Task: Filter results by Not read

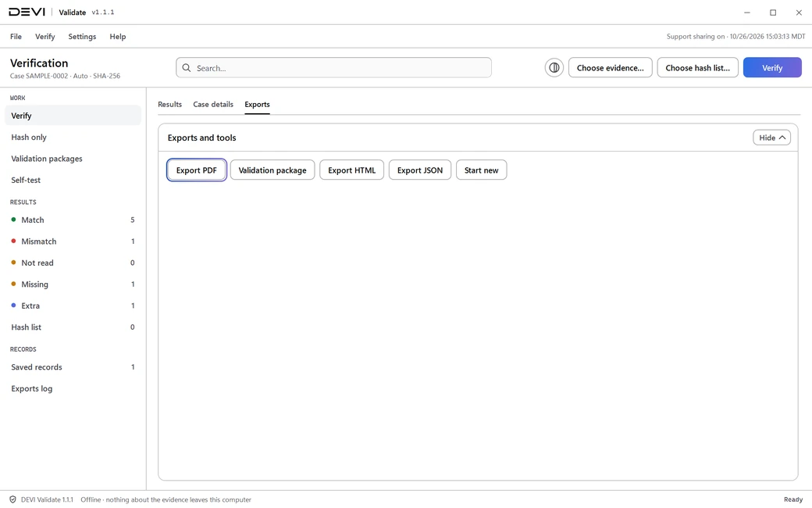Action: [73, 263]
